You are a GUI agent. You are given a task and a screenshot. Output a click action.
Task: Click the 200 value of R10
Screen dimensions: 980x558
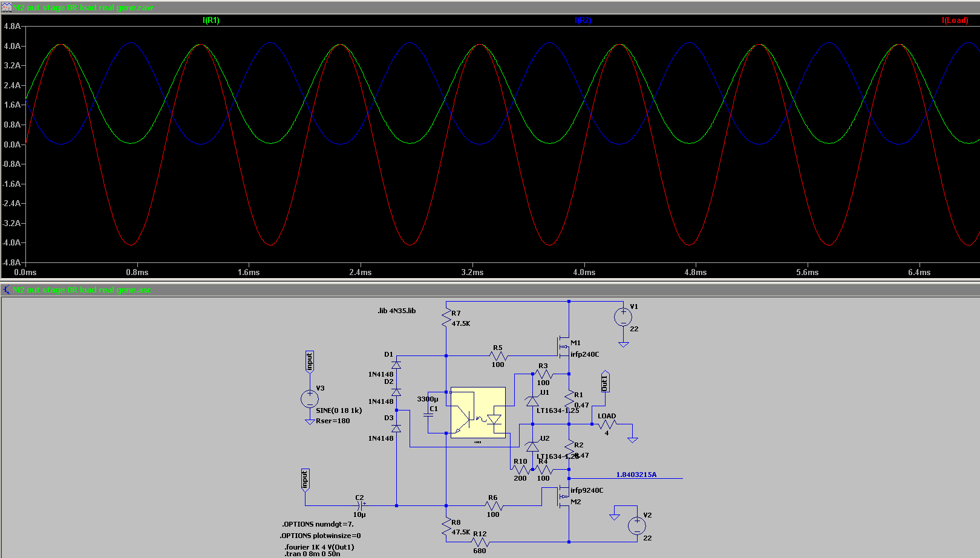pyautogui.click(x=520, y=478)
